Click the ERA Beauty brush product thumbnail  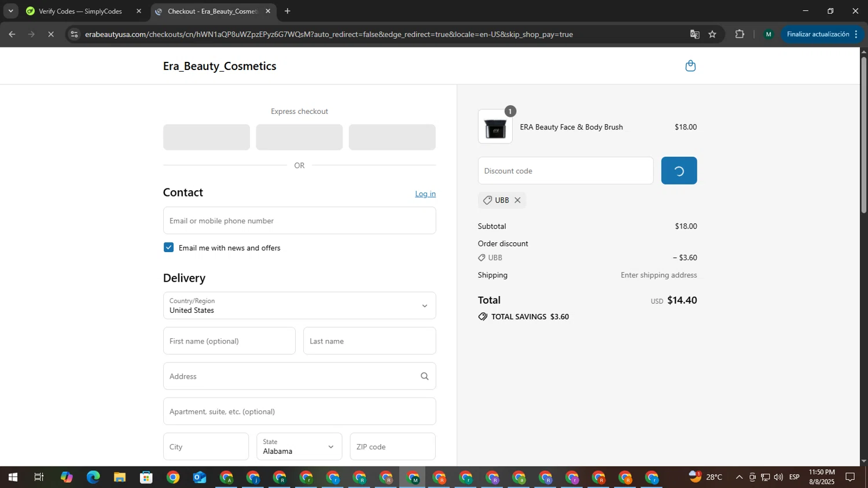point(495,127)
